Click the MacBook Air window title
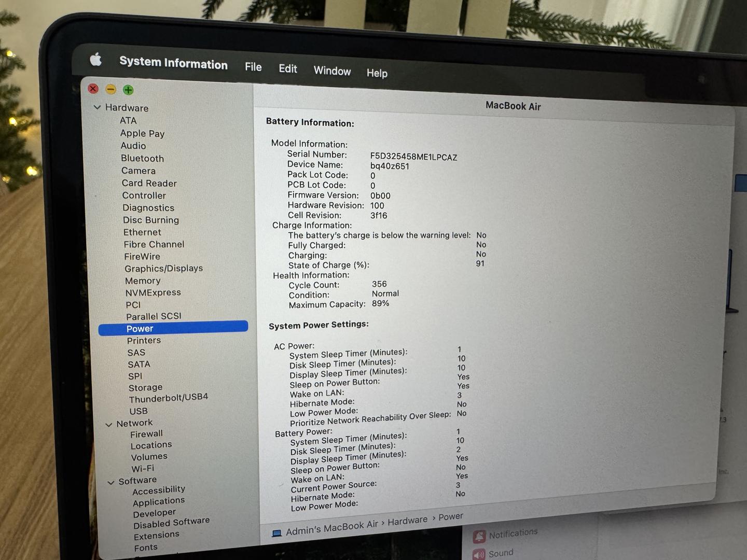The image size is (747, 560). [x=513, y=106]
